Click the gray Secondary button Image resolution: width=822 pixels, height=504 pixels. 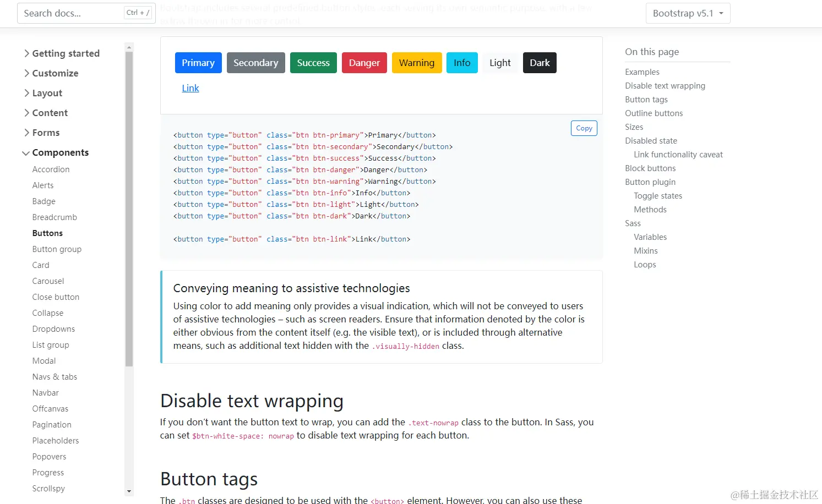point(255,63)
